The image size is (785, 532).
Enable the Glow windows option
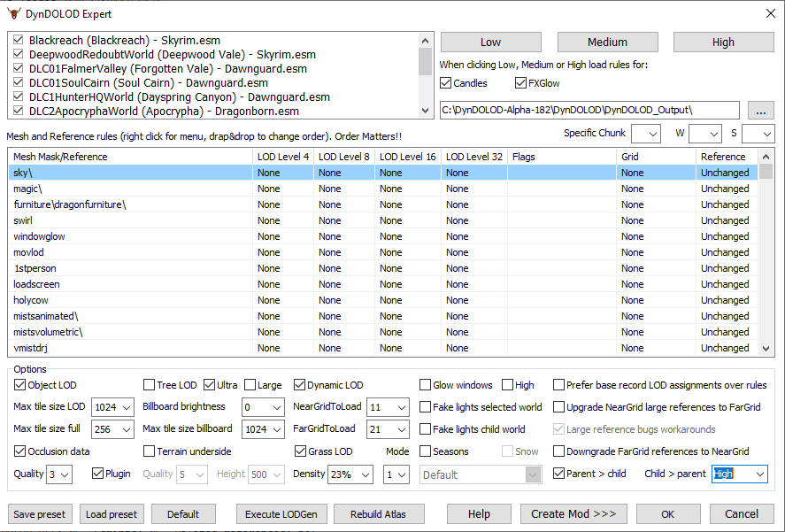click(425, 384)
